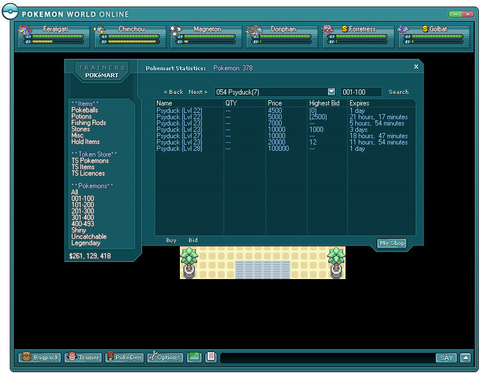The height and width of the screenshot is (373, 480).
Task: Show Shiny pokemon listings
Action: tap(79, 230)
